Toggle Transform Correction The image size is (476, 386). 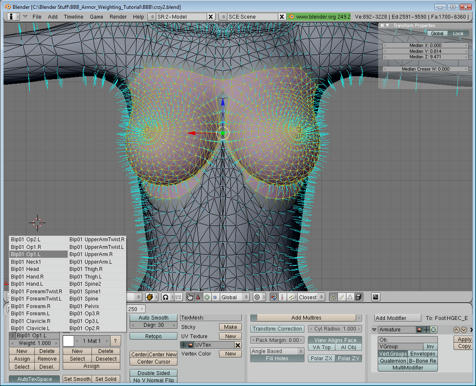coord(277,329)
